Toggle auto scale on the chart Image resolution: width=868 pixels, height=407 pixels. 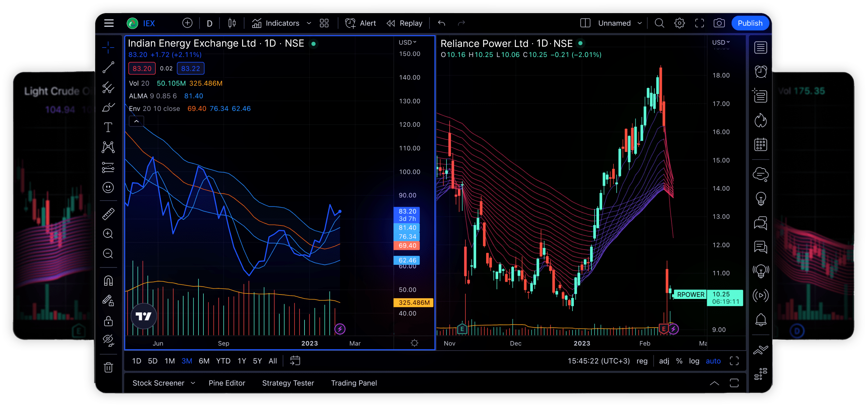(x=713, y=361)
